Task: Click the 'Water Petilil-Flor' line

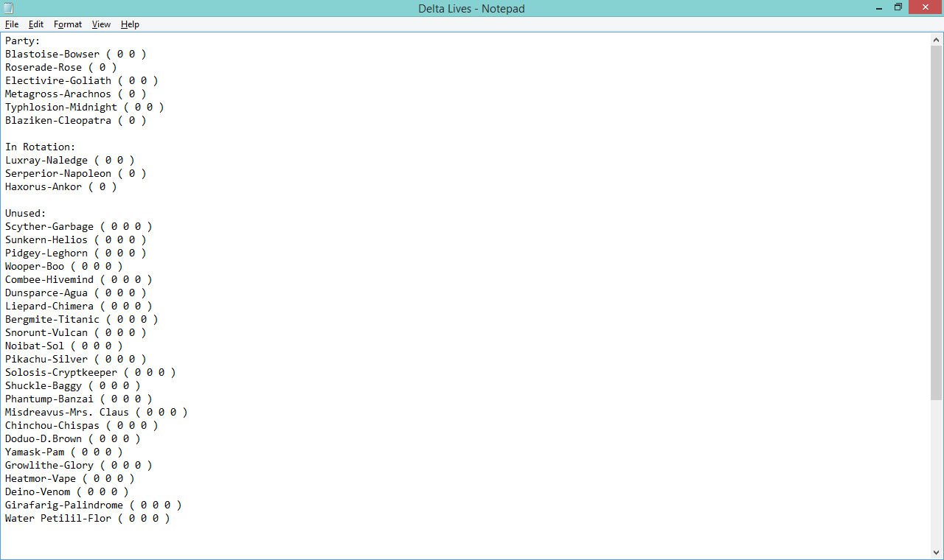Action: (88, 519)
